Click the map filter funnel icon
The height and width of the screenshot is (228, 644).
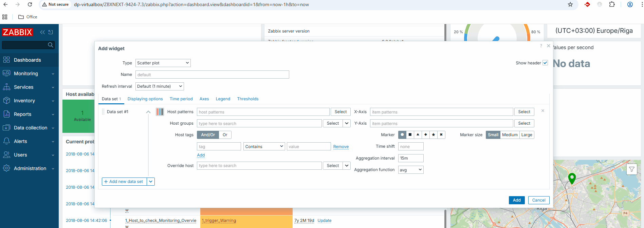click(631, 169)
